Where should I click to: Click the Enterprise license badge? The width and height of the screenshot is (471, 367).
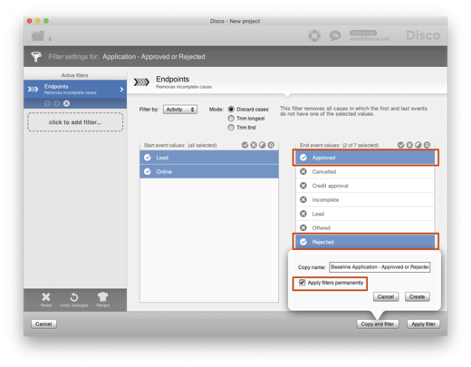coord(363,33)
